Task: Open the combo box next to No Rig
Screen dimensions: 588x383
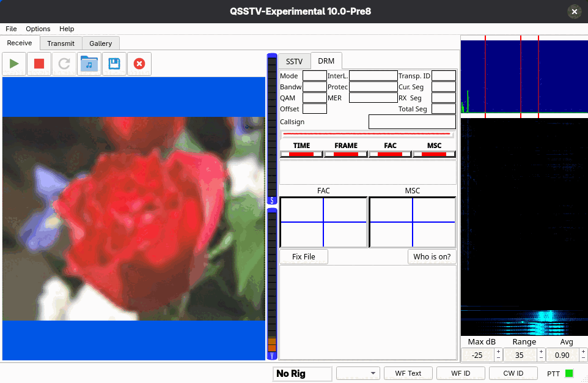Action: click(x=358, y=373)
